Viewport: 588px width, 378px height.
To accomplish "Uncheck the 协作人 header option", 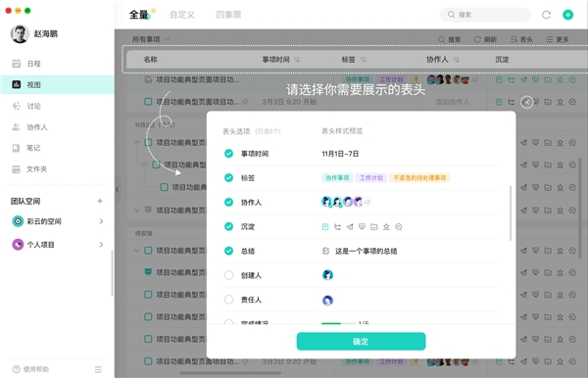I will 228,202.
